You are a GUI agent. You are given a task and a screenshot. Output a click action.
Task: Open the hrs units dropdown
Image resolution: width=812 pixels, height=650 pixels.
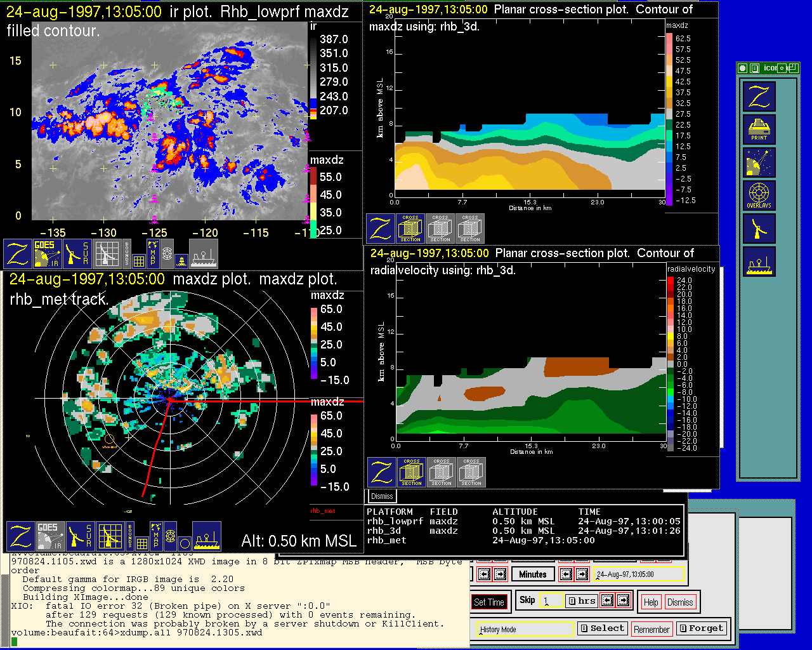coord(581,600)
